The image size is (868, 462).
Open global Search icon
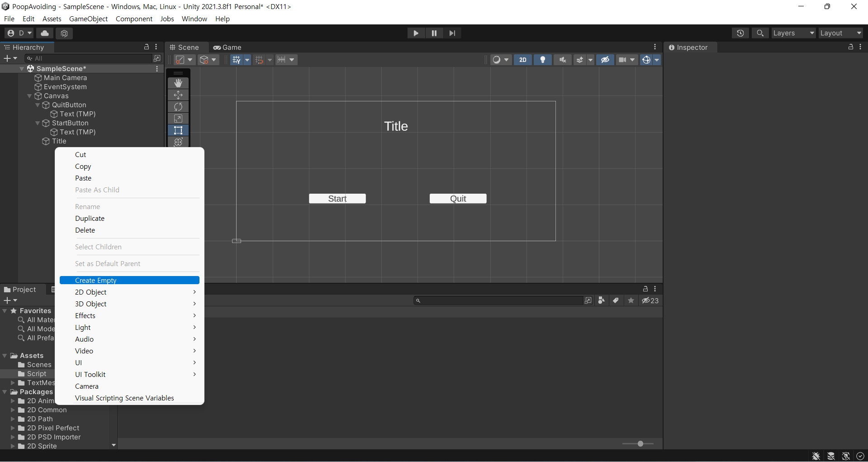(x=760, y=33)
